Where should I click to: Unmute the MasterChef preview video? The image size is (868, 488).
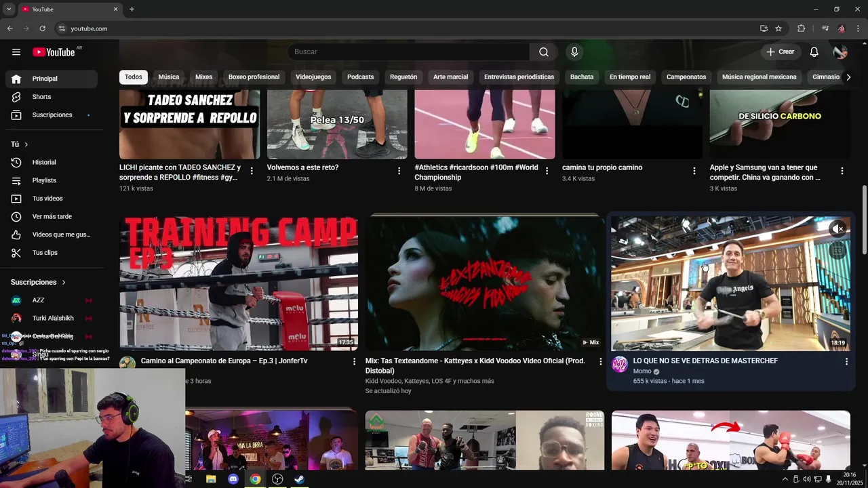point(838,229)
